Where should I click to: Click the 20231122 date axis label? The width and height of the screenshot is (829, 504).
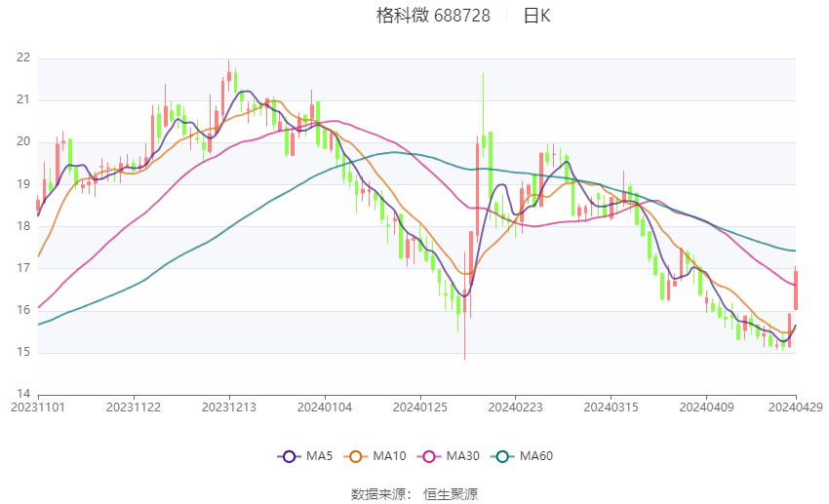134,407
